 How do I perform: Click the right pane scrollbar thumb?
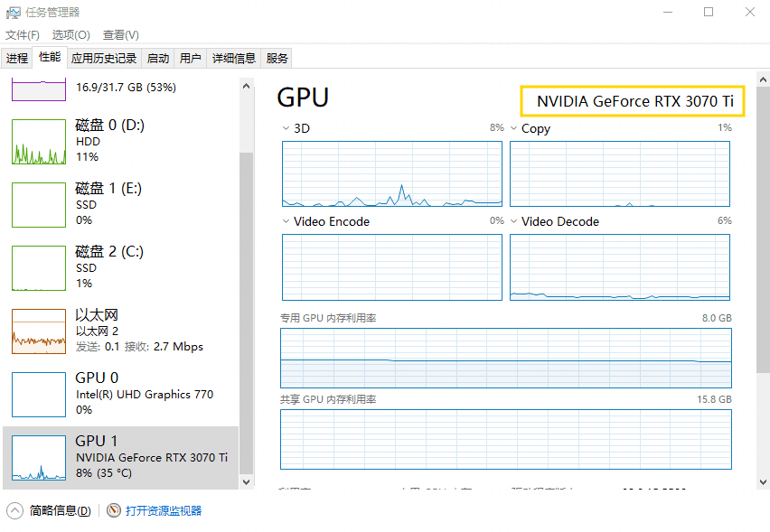(x=763, y=230)
